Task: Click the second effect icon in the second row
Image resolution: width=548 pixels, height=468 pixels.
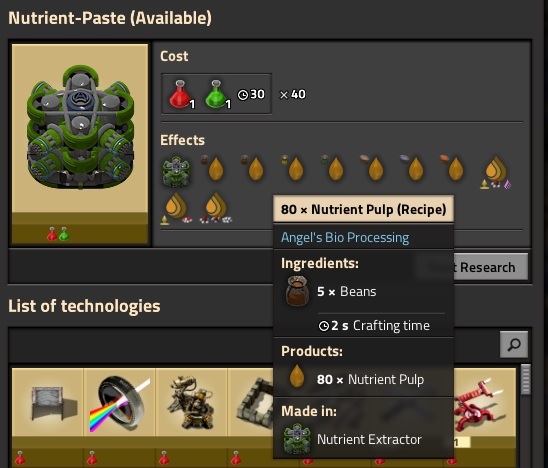Action: 216,208
